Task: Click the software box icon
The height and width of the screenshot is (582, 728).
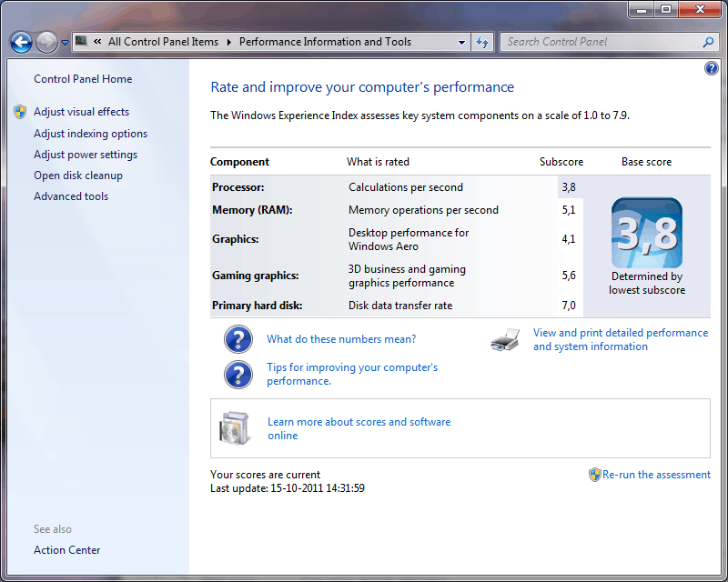Action: coord(234,428)
